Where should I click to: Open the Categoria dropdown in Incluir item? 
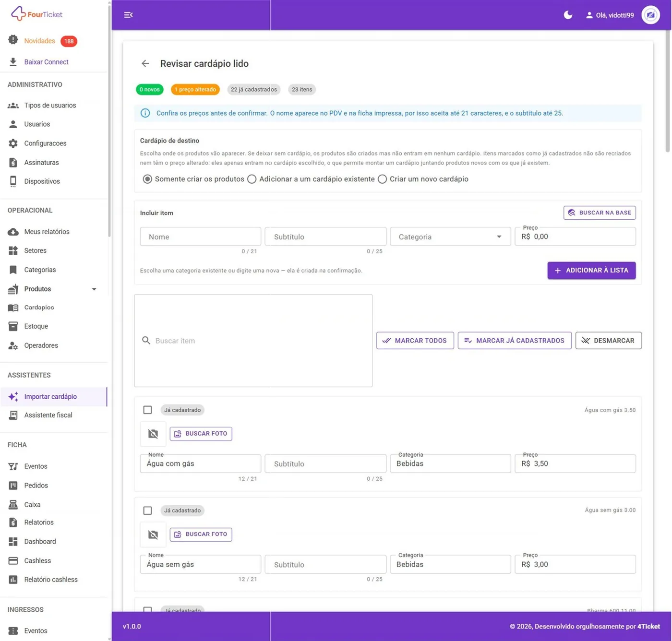pos(450,237)
